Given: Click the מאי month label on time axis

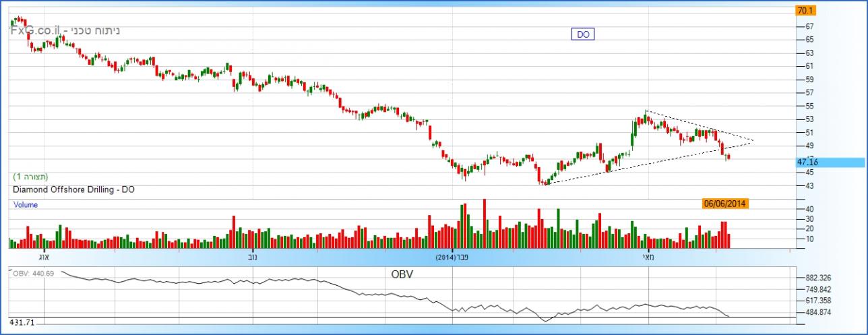Looking at the screenshot, I should tap(648, 257).
